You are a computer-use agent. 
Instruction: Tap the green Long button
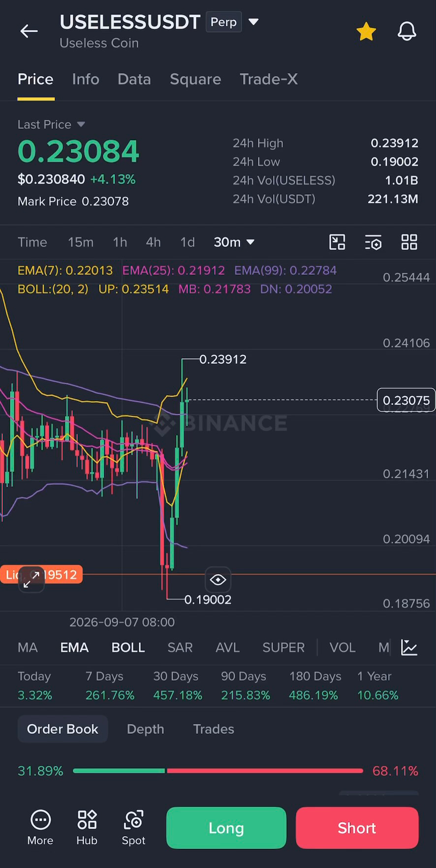click(226, 828)
